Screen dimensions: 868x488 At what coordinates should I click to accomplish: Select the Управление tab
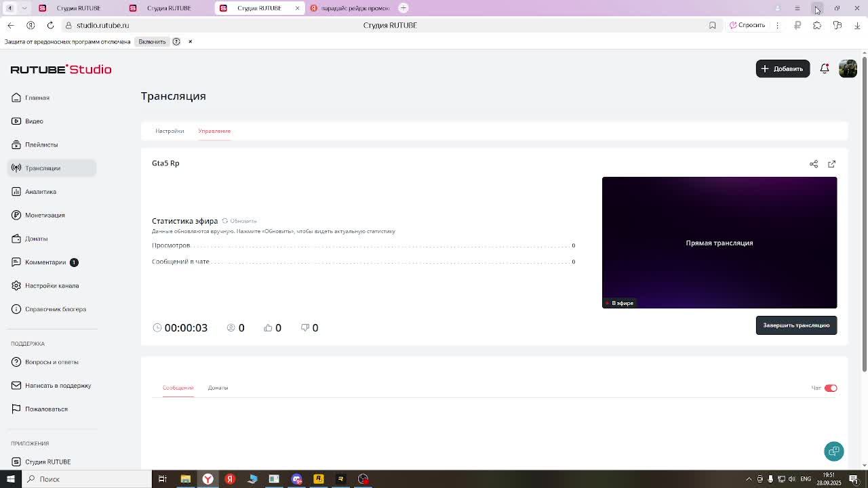(214, 131)
